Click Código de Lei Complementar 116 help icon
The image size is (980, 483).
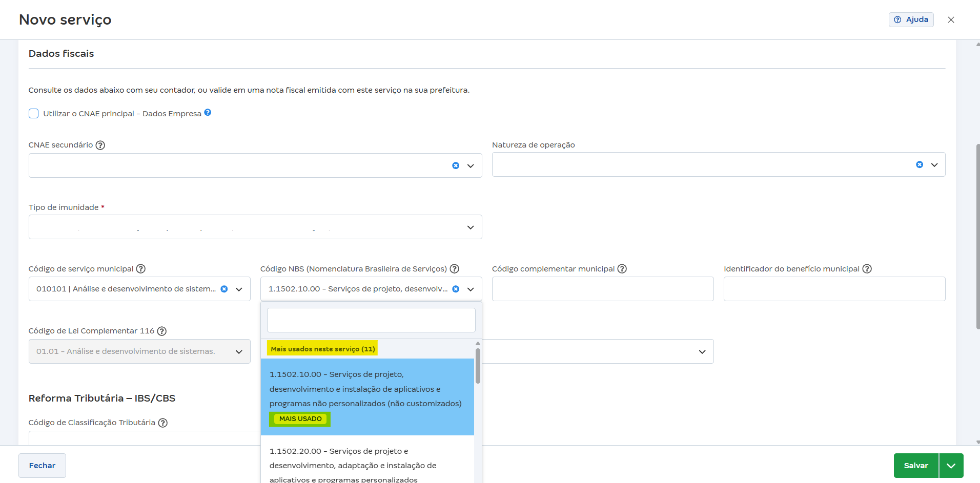coord(162,331)
